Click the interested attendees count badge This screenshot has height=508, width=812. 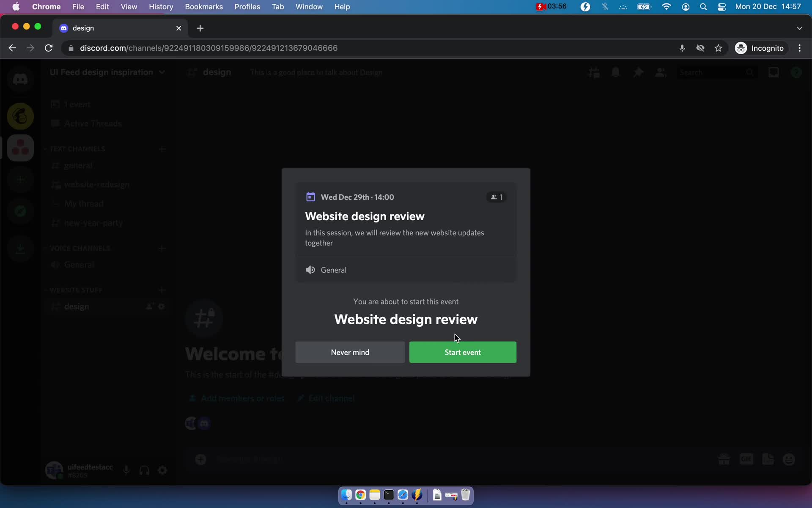(x=497, y=197)
